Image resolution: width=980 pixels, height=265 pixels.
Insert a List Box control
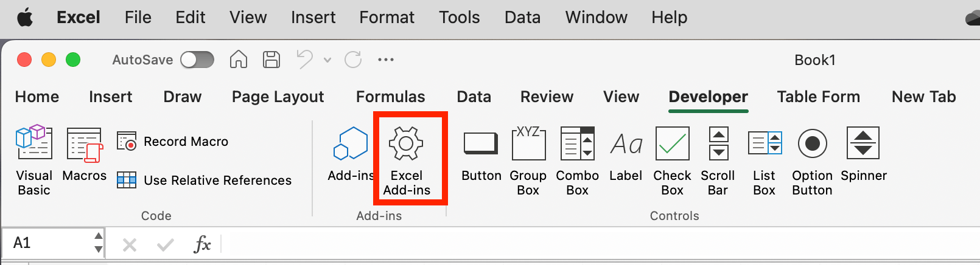click(765, 161)
